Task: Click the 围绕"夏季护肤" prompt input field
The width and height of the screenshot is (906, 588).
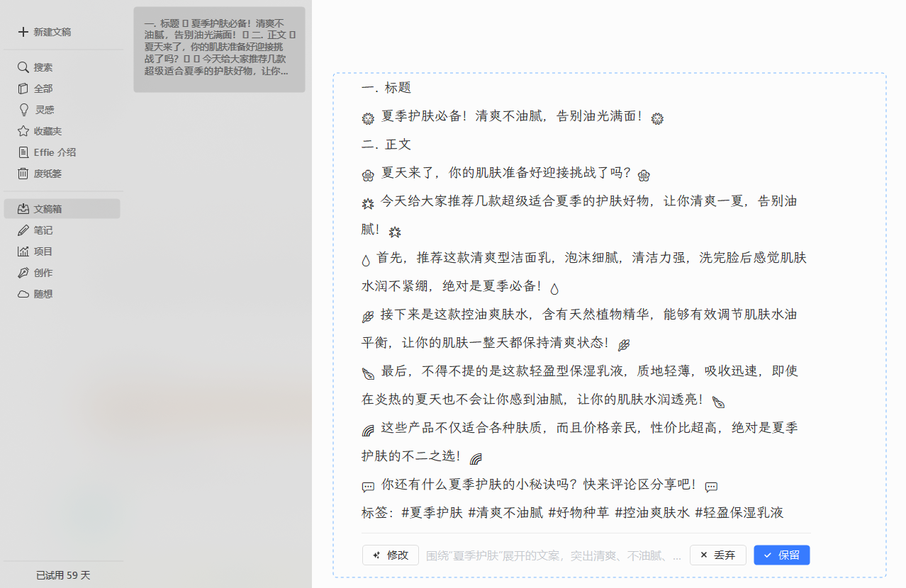Action: (554, 555)
